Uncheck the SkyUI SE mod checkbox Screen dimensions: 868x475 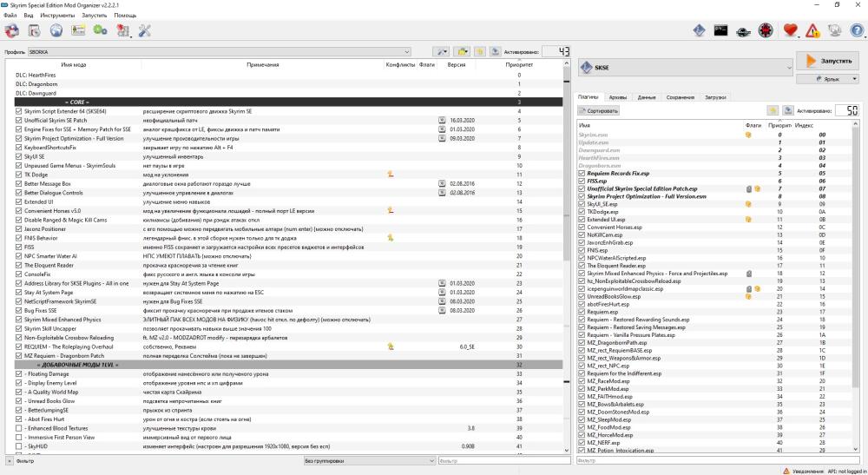point(19,156)
